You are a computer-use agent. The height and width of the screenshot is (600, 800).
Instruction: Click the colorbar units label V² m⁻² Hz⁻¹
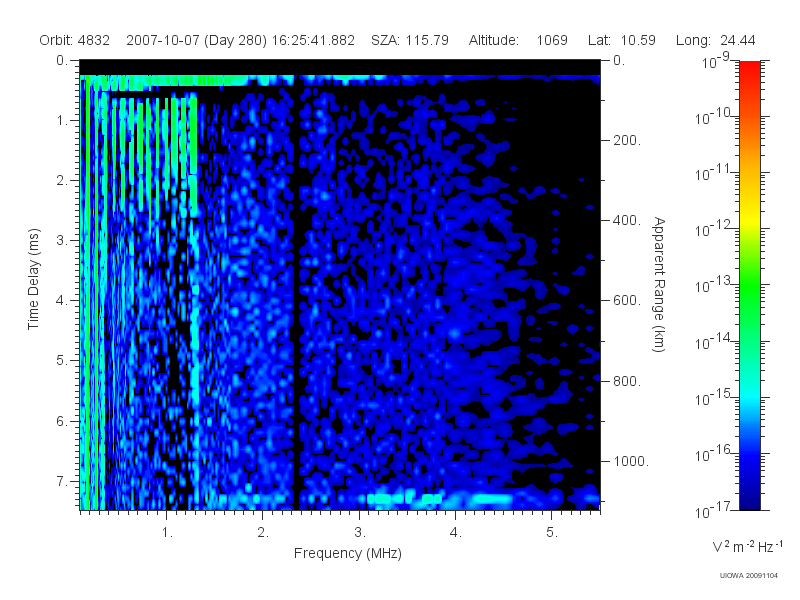click(748, 546)
